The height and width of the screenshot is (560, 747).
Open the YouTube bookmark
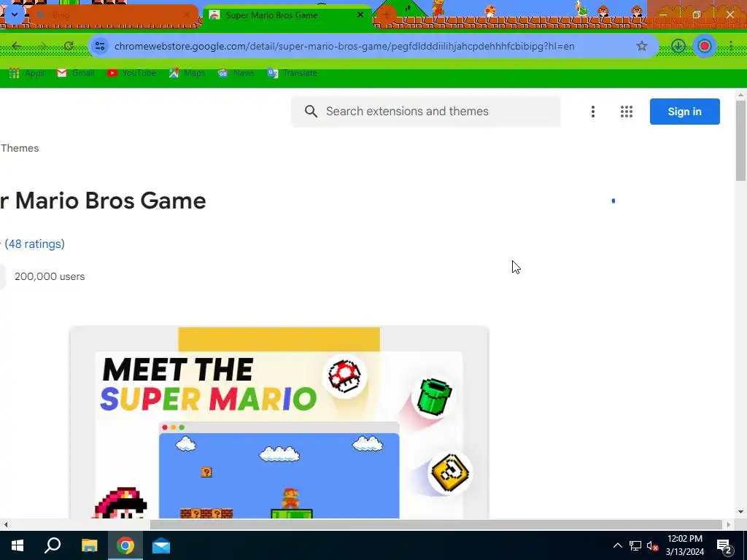coord(131,73)
